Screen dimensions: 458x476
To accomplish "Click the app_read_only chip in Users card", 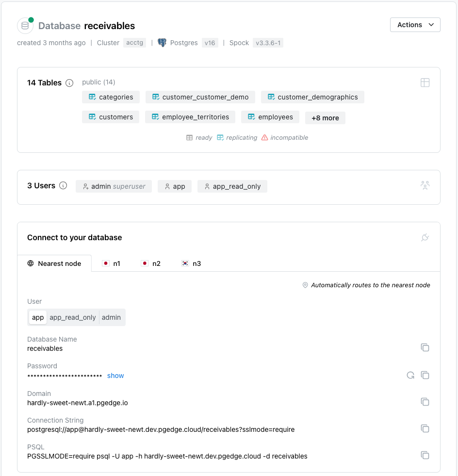I will [232, 186].
